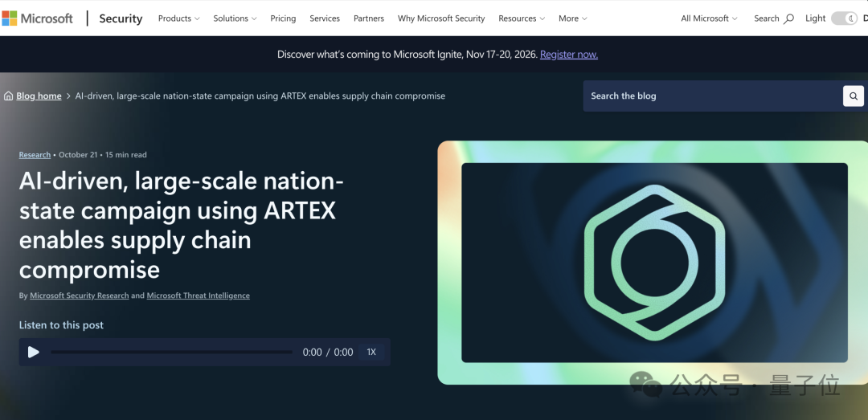The height and width of the screenshot is (420, 868).
Task: Expand the More dropdown menu
Action: (x=572, y=18)
